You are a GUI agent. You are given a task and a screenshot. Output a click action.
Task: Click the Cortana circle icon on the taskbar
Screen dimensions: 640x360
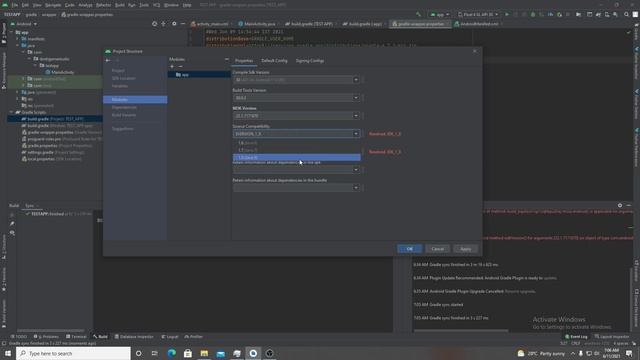coord(138,353)
